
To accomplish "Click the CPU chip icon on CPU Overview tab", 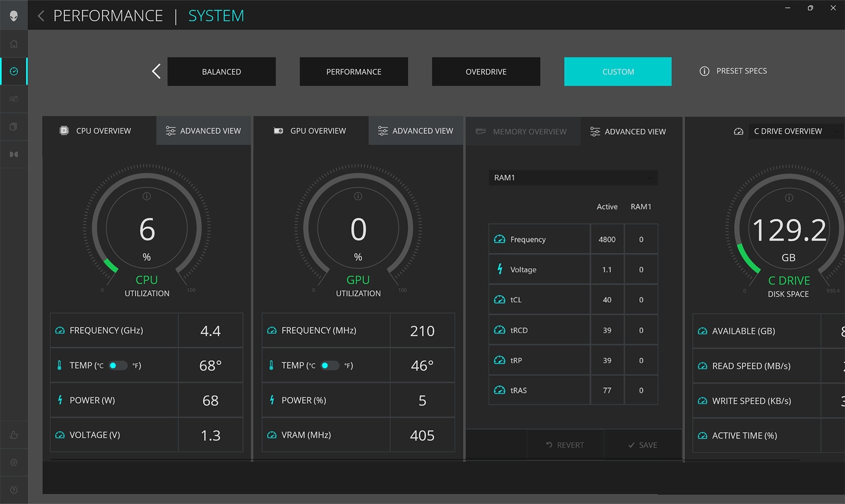I will click(64, 131).
